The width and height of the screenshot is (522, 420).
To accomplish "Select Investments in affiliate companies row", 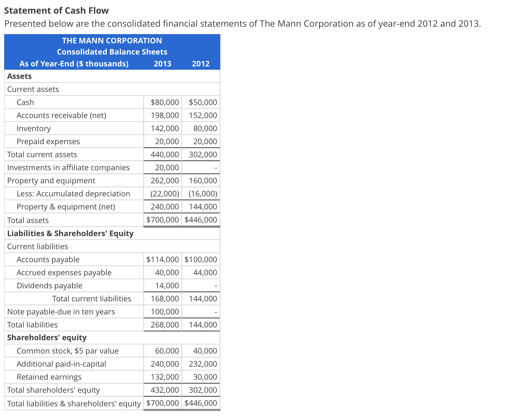I will click(68, 167).
